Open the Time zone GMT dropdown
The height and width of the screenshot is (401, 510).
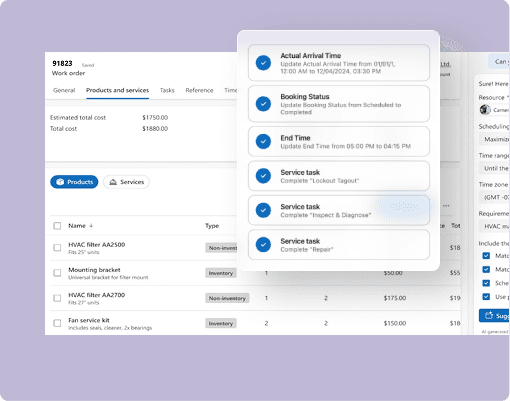point(494,197)
